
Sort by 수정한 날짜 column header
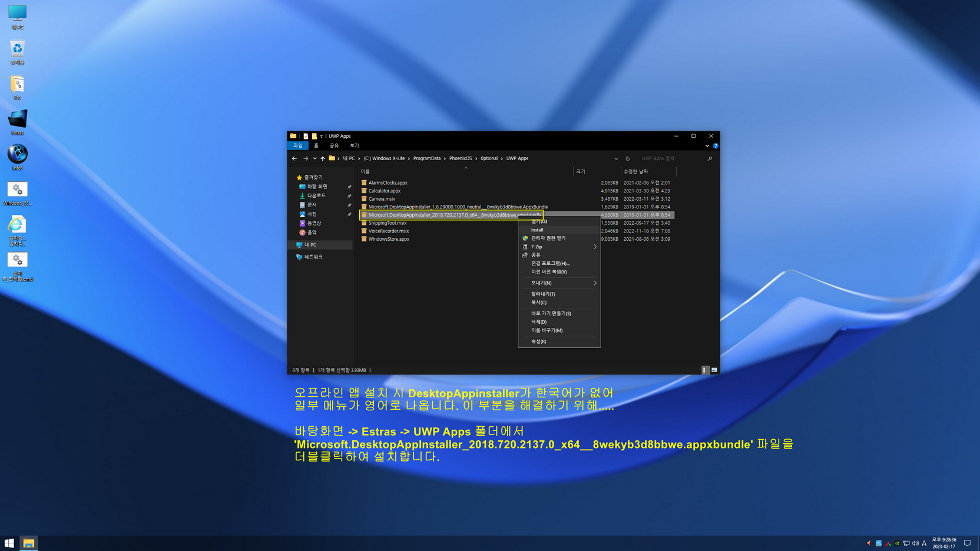(x=648, y=171)
